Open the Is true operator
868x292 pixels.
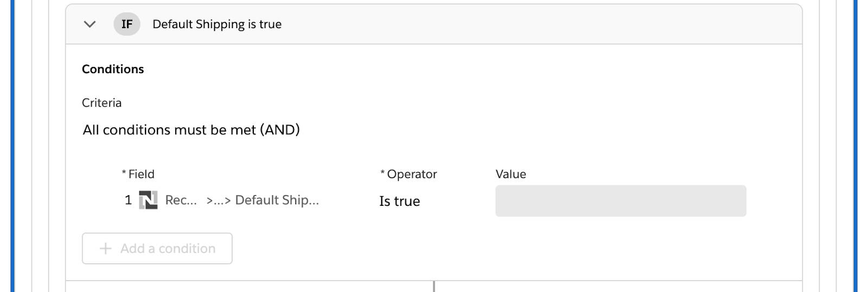[399, 202]
